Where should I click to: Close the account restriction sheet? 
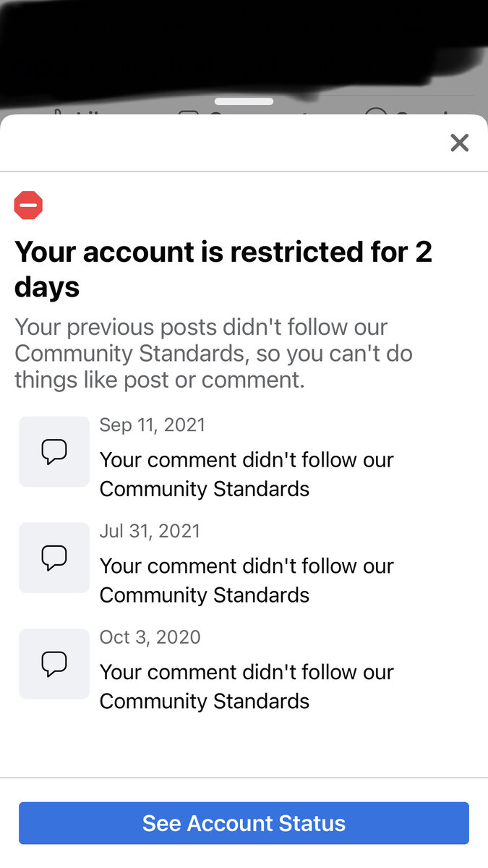(459, 142)
